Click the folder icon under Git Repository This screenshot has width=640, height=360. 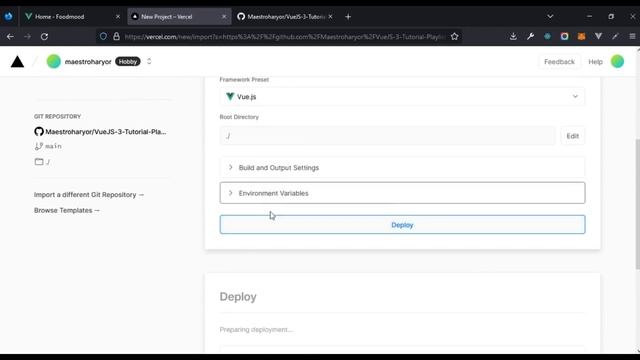pos(39,162)
